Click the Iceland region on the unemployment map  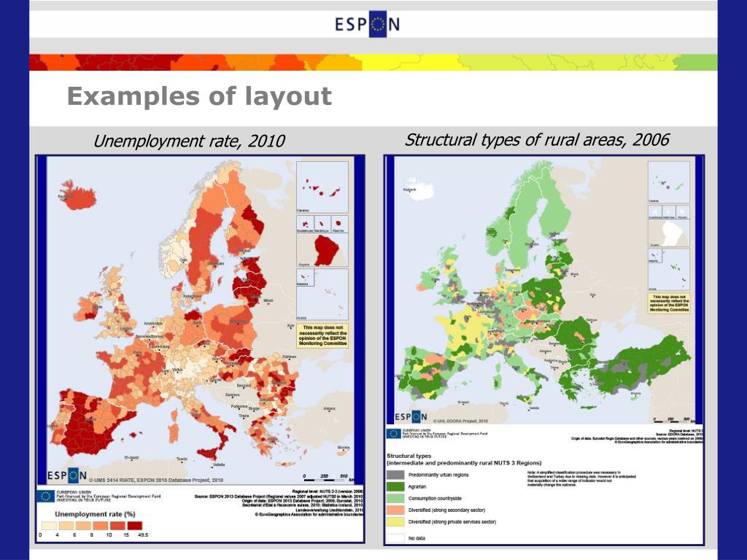[79, 195]
